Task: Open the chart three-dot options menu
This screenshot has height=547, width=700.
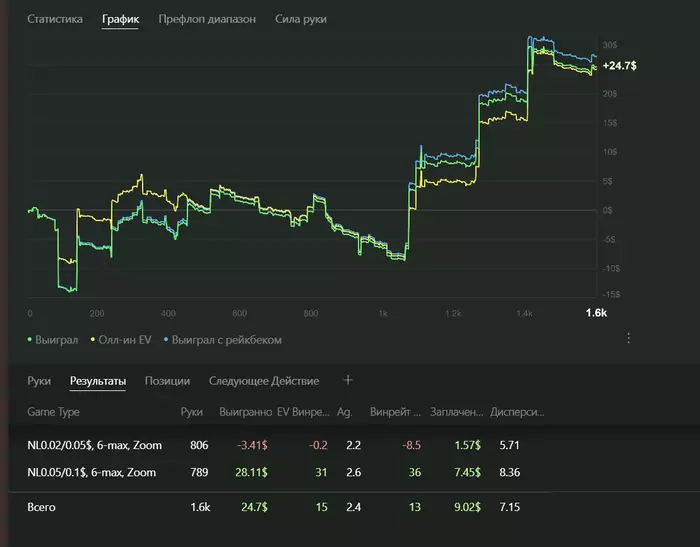Action: pos(628,338)
